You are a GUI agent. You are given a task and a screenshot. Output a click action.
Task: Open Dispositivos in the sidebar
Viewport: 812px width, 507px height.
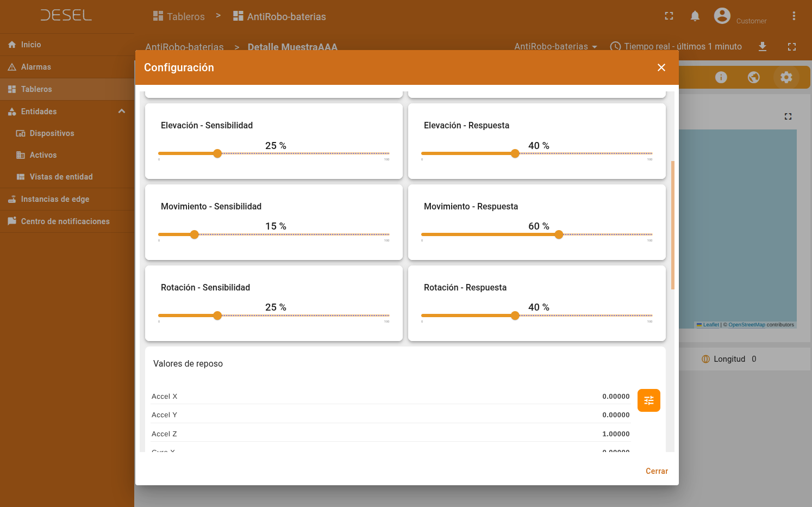[52, 133]
